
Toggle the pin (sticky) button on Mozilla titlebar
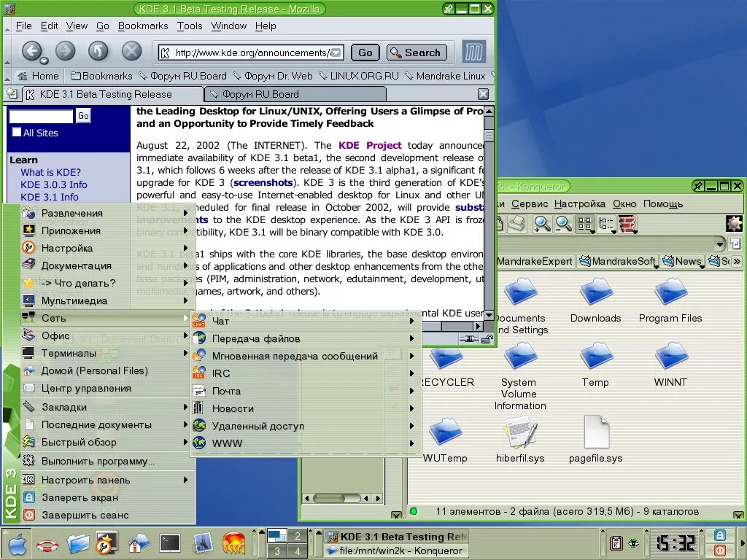pyautogui.click(x=449, y=9)
